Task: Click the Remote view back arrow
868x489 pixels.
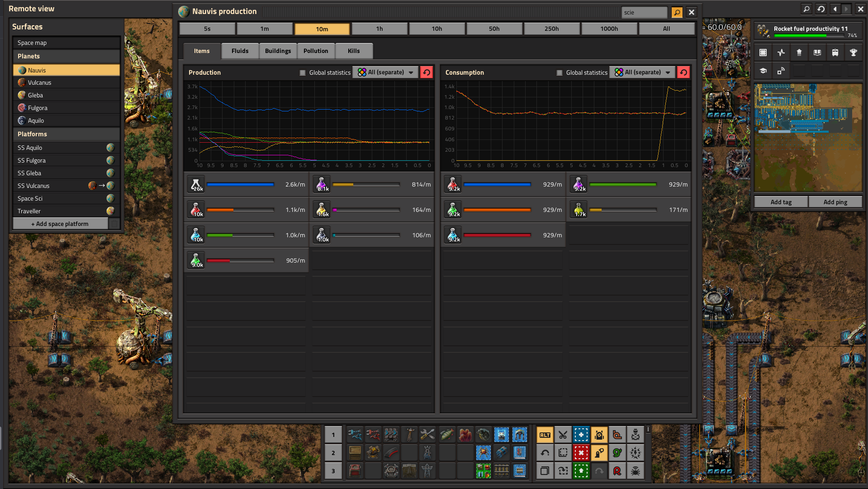Action: click(835, 9)
